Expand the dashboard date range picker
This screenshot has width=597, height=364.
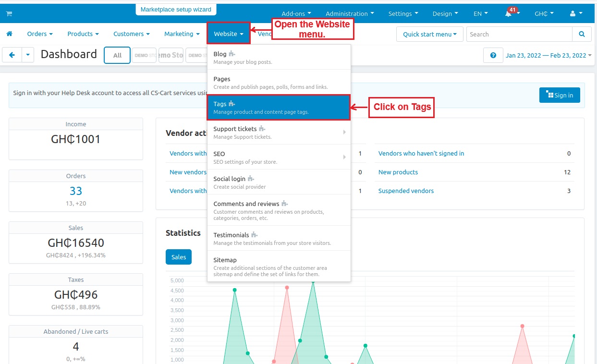coord(548,55)
